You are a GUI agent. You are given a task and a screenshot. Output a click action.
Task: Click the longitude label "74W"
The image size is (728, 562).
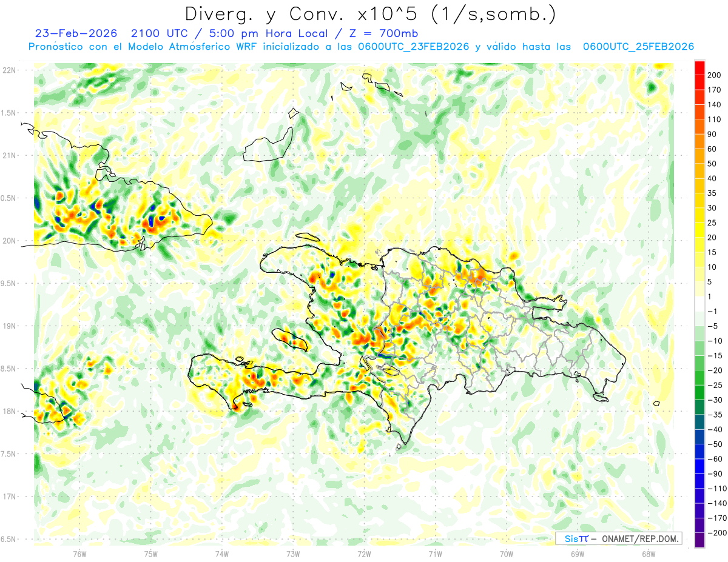pyautogui.click(x=222, y=554)
